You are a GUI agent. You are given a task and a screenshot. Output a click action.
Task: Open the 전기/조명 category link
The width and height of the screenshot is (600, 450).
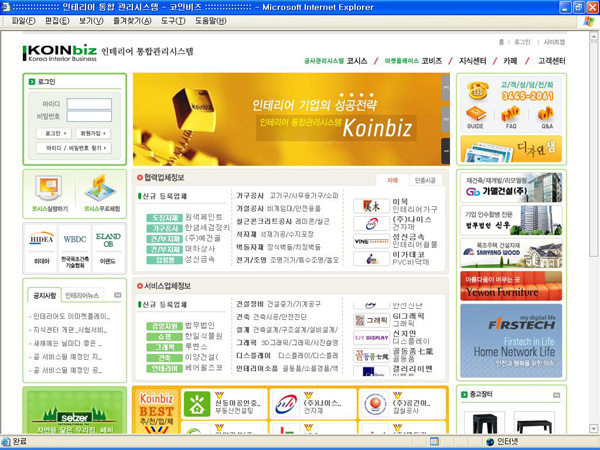(x=251, y=260)
